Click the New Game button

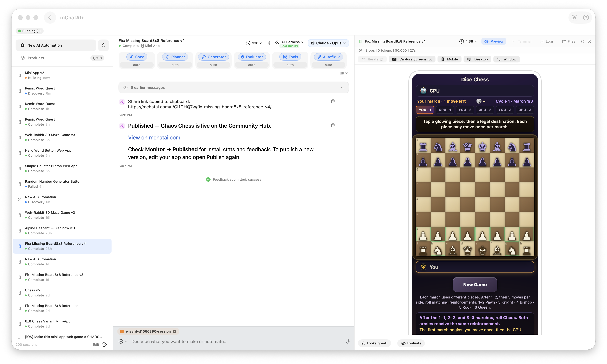475,284
